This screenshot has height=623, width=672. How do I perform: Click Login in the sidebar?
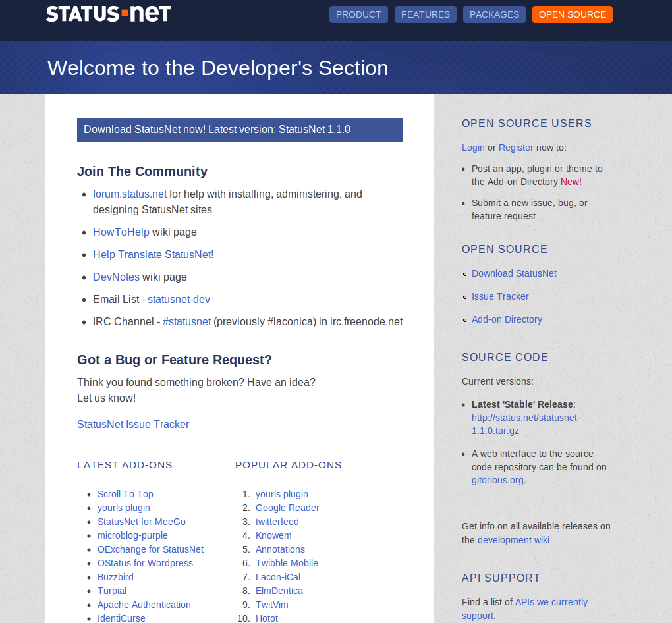point(473,148)
